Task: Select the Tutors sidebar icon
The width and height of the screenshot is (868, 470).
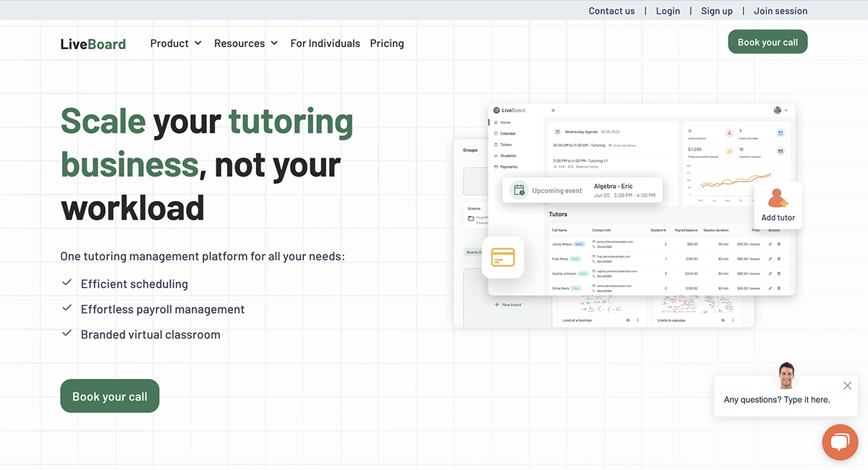Action: click(496, 144)
